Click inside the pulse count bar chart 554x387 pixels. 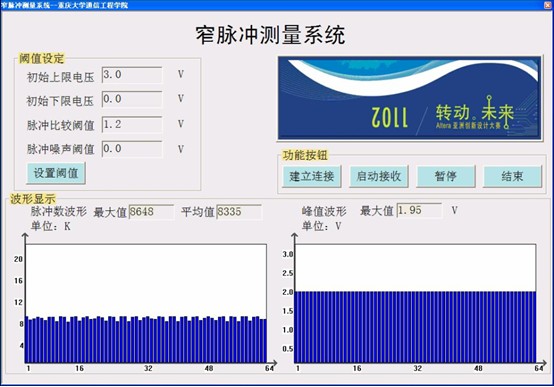pyautogui.click(x=146, y=303)
